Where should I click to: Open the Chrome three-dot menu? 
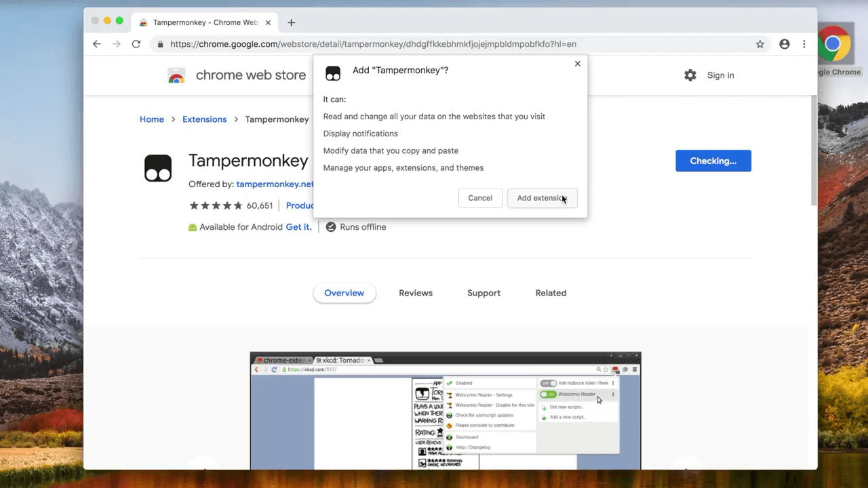pyautogui.click(x=804, y=44)
